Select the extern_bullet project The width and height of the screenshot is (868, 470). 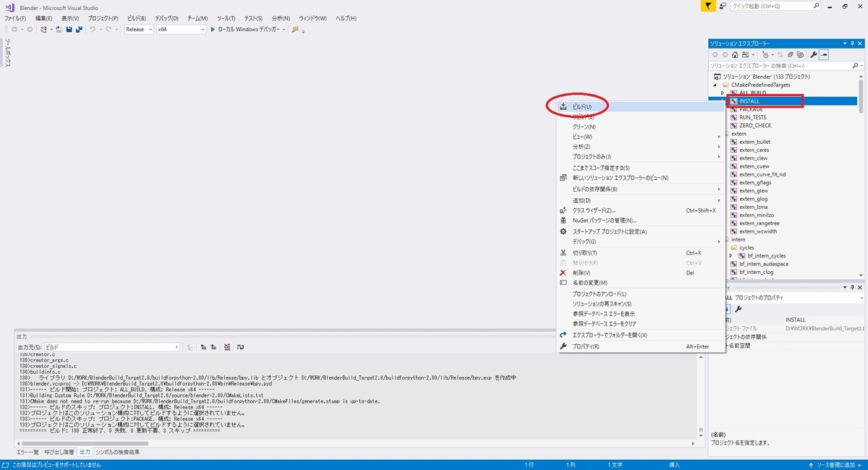[x=754, y=142]
